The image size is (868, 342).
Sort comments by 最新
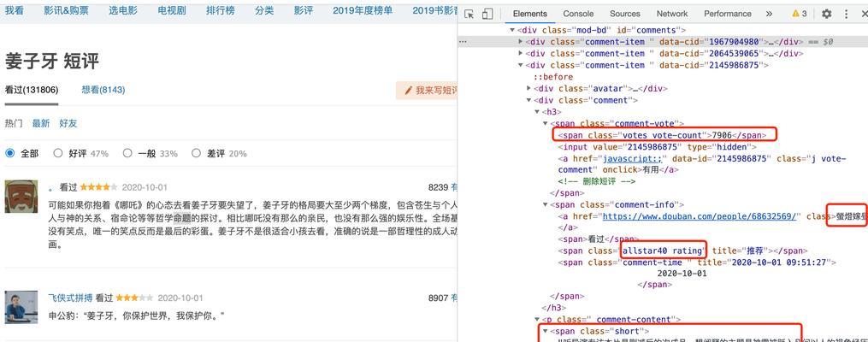[x=41, y=123]
